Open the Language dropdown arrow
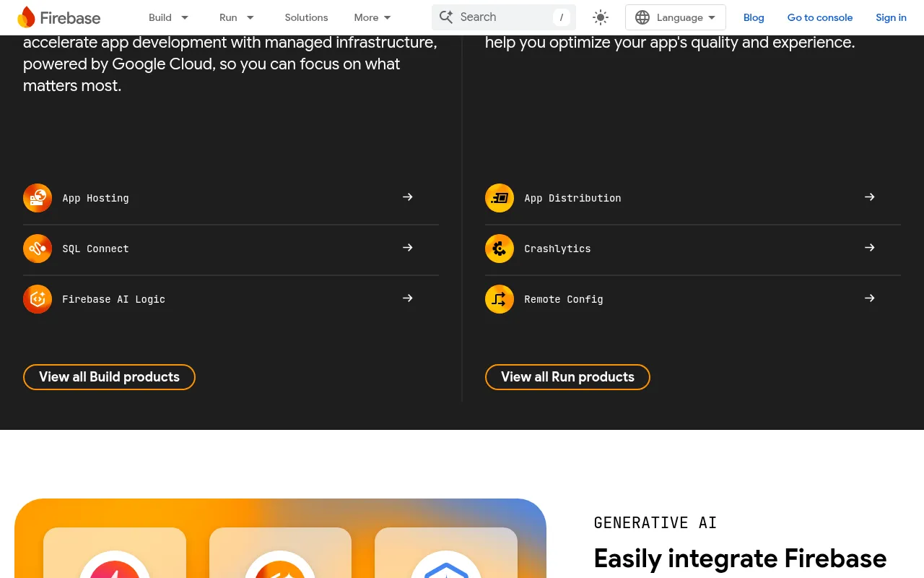 pos(712,17)
